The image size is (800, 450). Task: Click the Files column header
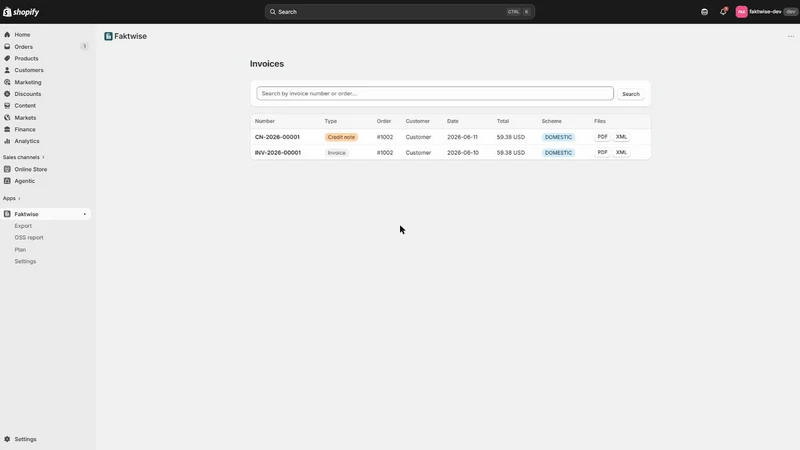pyautogui.click(x=599, y=121)
